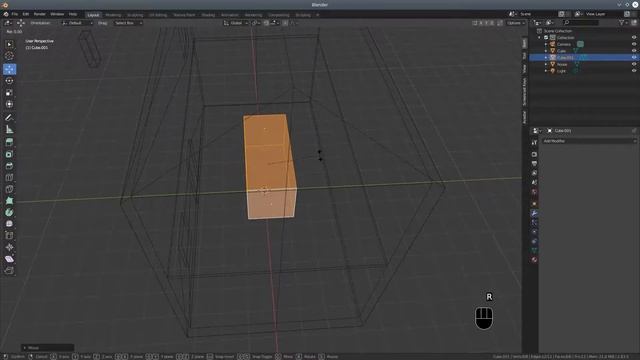Toggle visibility eye for selected Cube.001
Viewport: 640px width, 360px height.
point(634,58)
